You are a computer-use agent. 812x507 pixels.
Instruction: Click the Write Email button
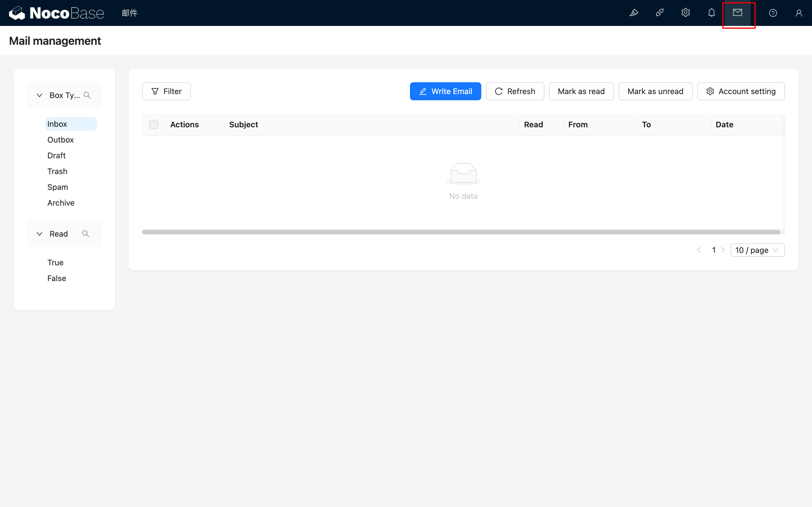pyautogui.click(x=445, y=91)
